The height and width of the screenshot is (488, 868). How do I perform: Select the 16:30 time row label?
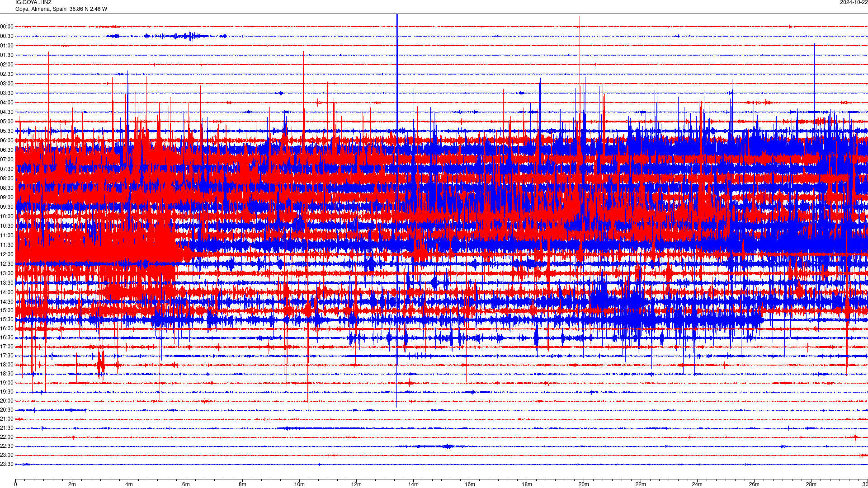pos(7,338)
